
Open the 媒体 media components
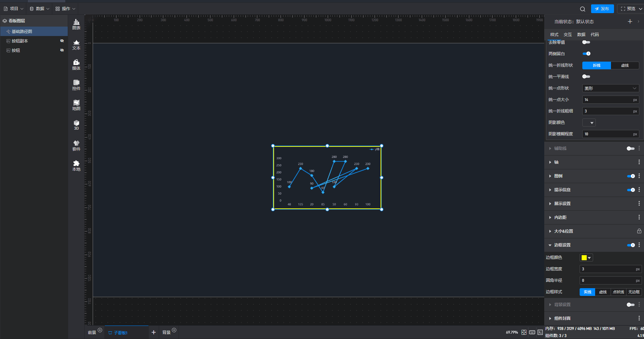(76, 65)
